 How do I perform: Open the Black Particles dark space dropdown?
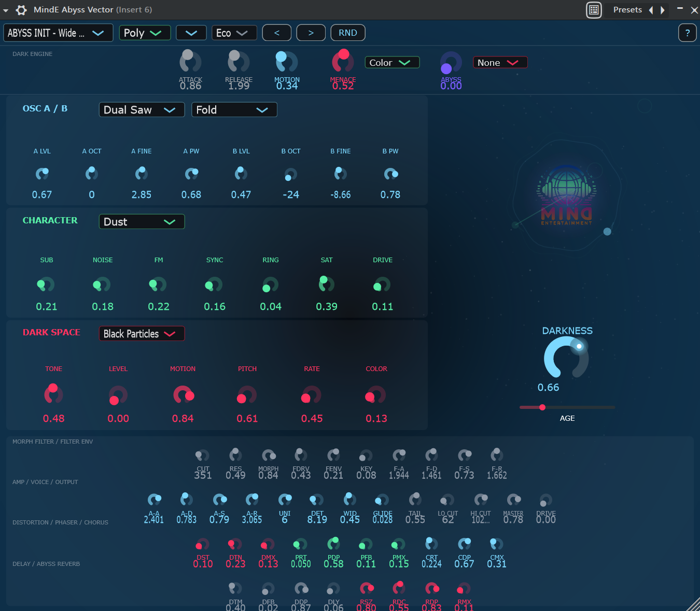click(142, 334)
